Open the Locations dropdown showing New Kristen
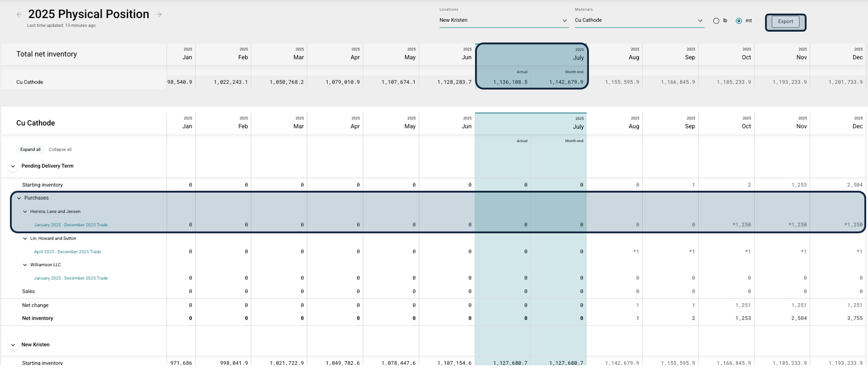 coord(503,20)
